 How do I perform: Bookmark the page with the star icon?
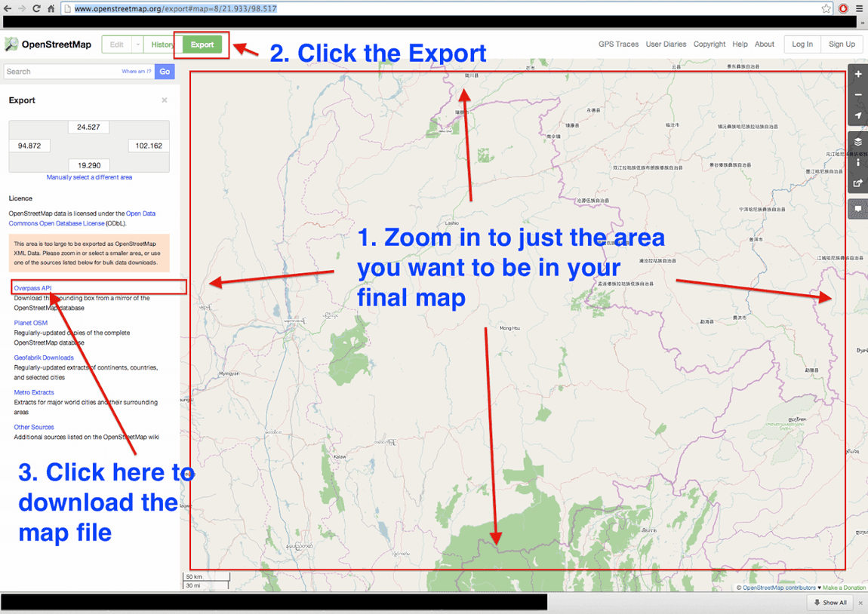tap(826, 8)
